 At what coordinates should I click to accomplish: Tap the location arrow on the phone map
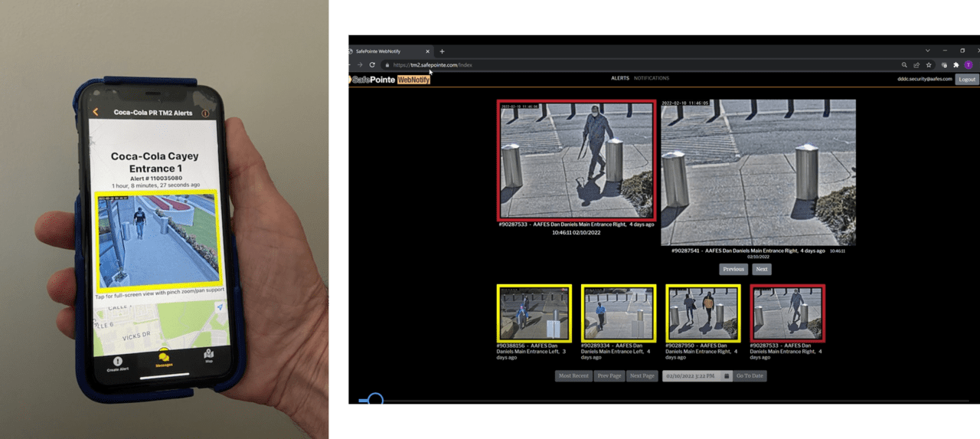tap(220, 307)
